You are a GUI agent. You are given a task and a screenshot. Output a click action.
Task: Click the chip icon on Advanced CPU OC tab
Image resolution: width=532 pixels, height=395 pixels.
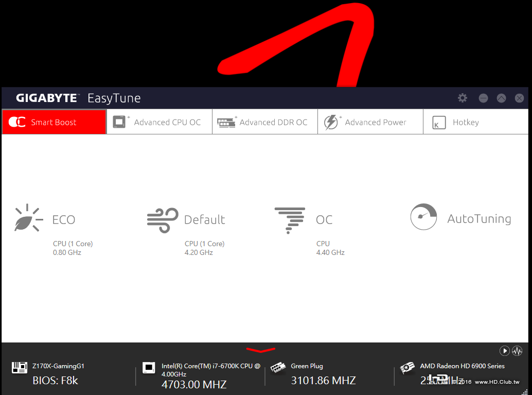pos(119,122)
